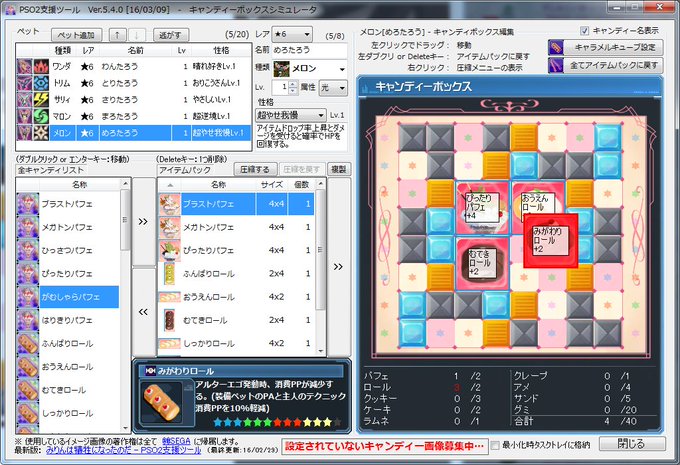Select pet row さりたろう

[134, 99]
